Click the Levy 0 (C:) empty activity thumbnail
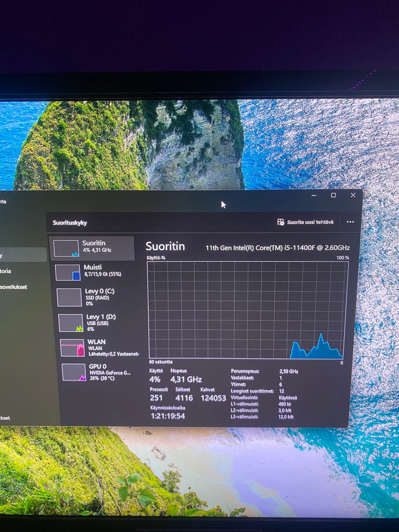399x532 pixels. pyautogui.click(x=69, y=297)
